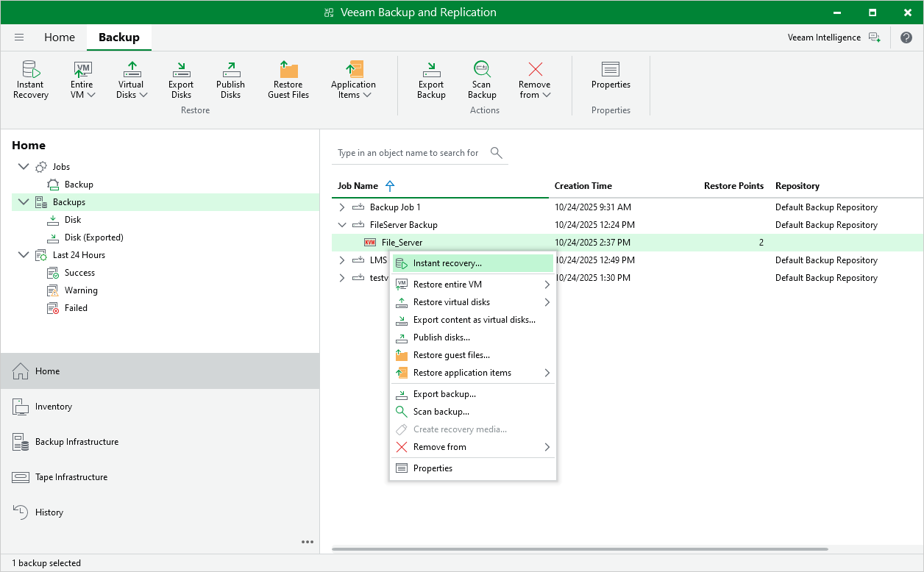The height and width of the screenshot is (572, 924).
Task: Open Restore virtual disks submenu arrow
Action: 547,302
